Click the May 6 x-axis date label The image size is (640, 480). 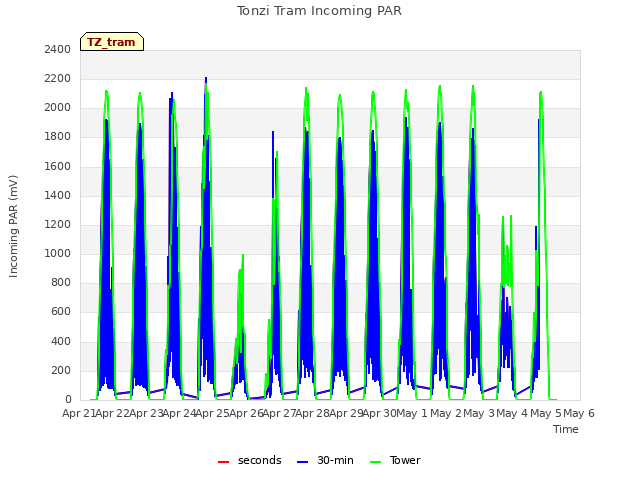pyautogui.click(x=579, y=413)
